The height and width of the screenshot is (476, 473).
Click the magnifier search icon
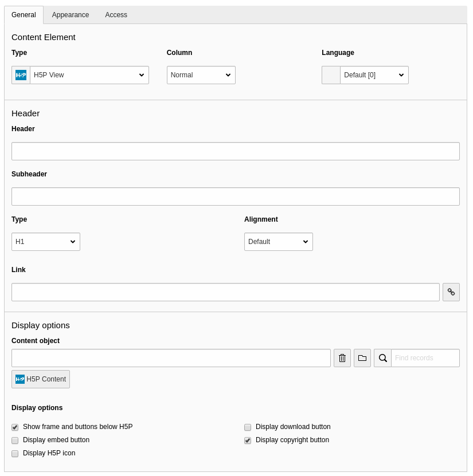(x=382, y=358)
